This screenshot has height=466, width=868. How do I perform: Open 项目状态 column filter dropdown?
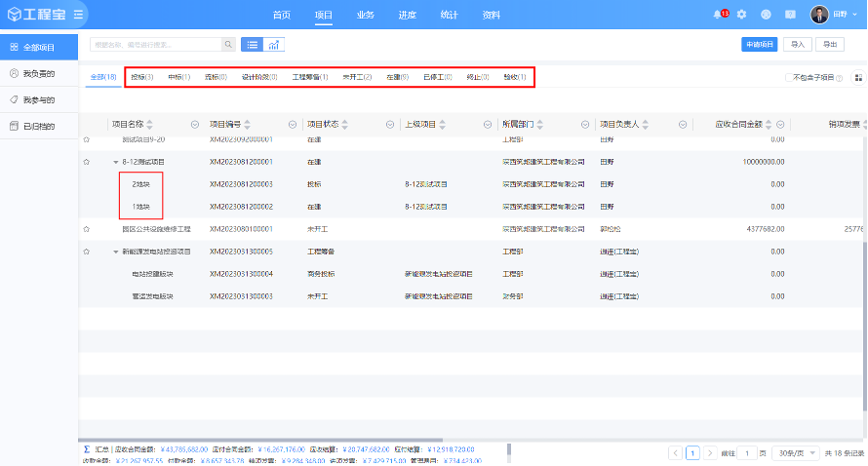coord(390,125)
